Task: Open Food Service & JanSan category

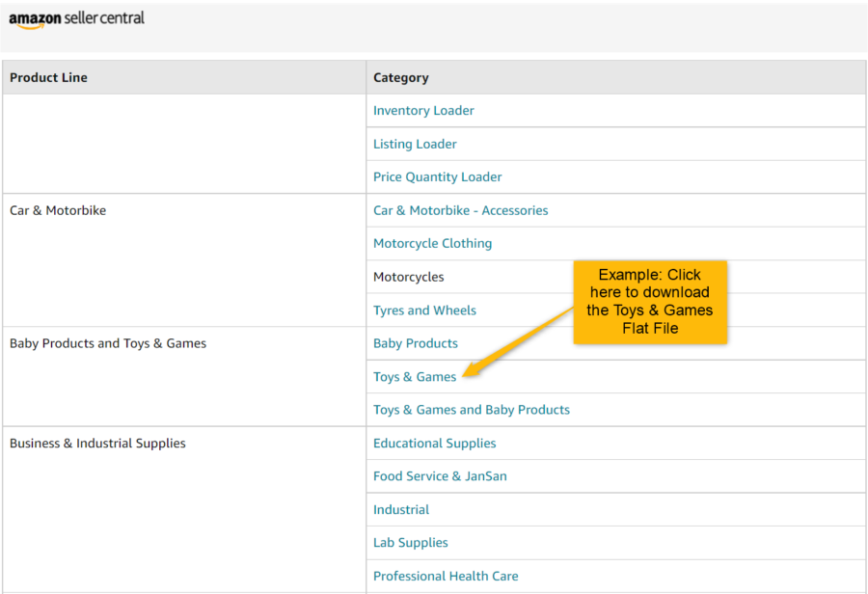Action: click(440, 475)
